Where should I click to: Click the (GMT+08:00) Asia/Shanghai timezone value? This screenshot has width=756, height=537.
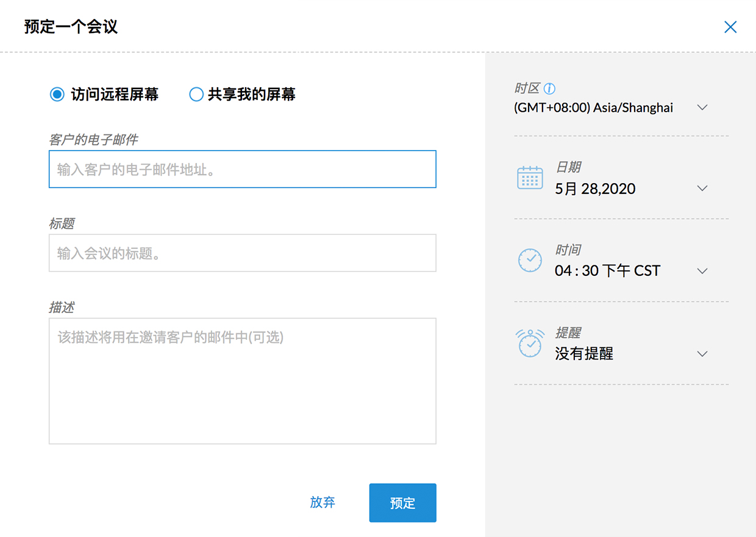[593, 108]
